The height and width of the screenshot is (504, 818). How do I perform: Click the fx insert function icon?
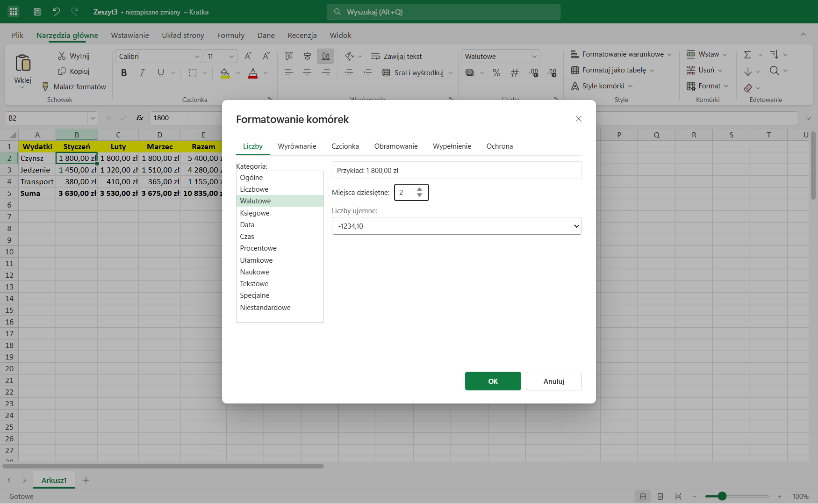[140, 118]
